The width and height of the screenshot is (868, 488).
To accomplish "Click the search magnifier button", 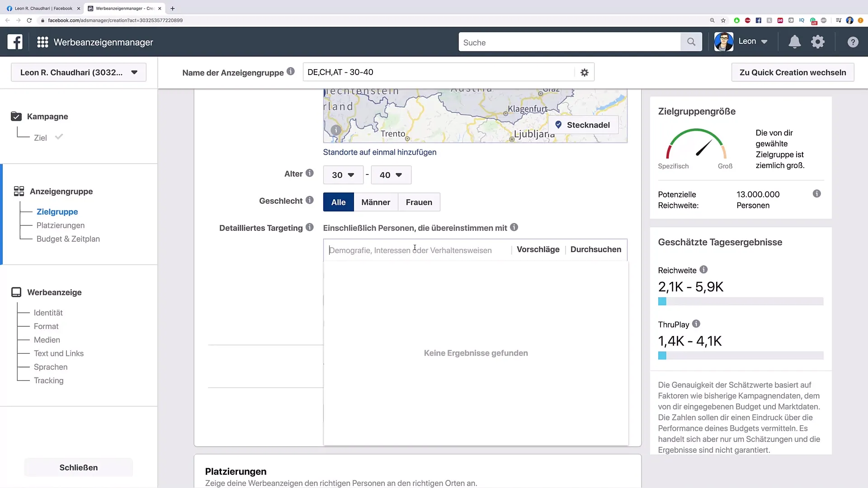I will point(691,42).
